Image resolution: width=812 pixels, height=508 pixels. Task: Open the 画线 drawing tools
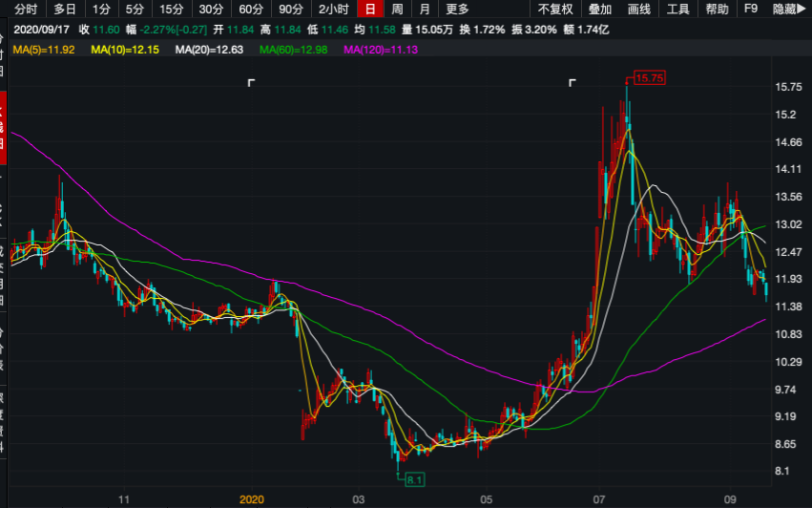tap(639, 9)
